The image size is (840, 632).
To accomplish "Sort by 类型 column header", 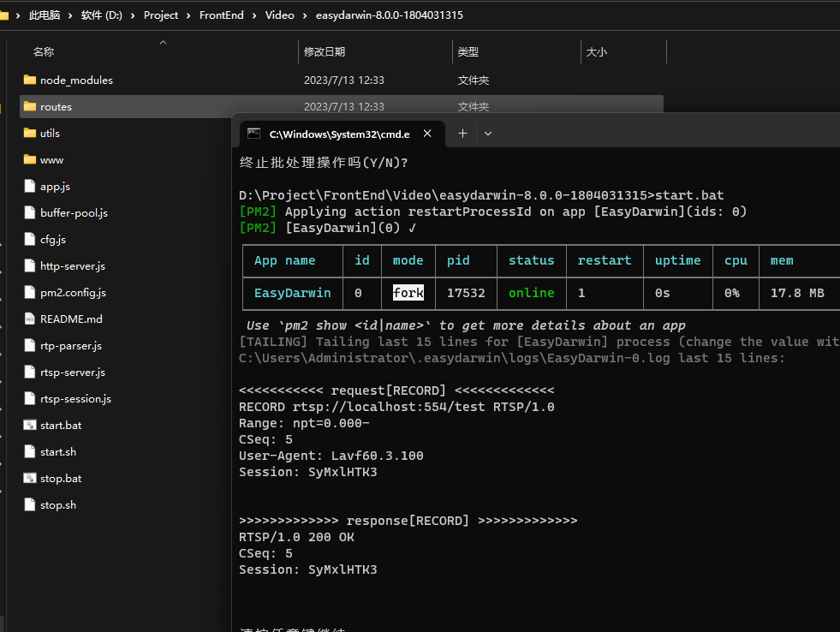I will coord(468,52).
